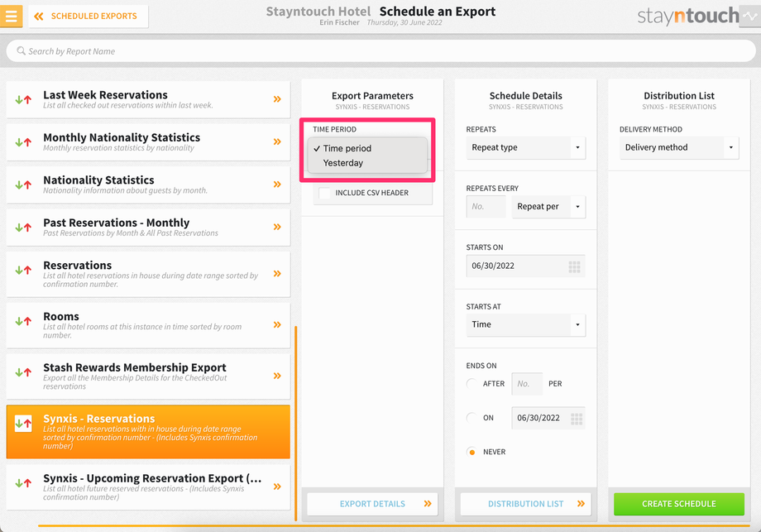Select the Rooms export row
This screenshot has height=532, width=761.
coord(148,325)
